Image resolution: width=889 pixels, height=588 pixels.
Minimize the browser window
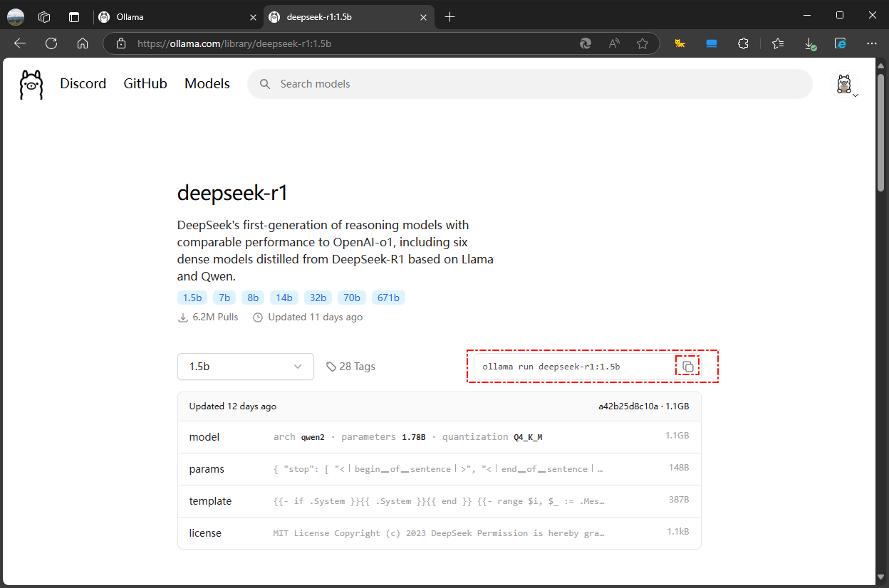(807, 16)
